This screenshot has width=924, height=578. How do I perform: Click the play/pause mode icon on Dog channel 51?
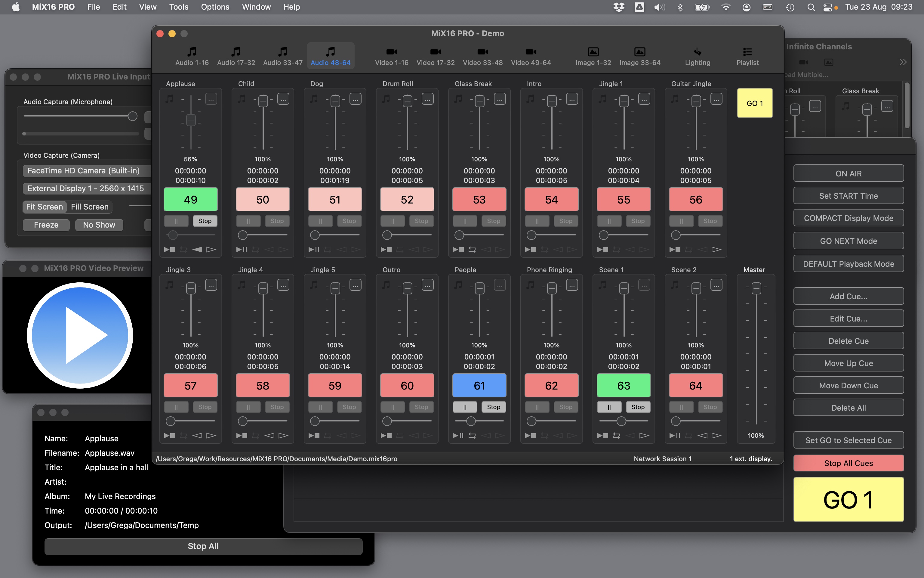[314, 250]
